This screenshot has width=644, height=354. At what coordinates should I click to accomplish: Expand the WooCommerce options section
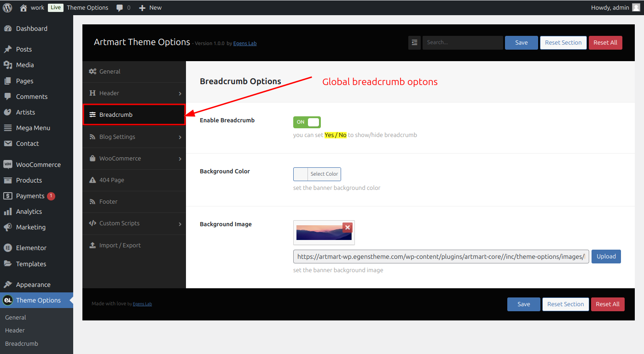click(134, 159)
